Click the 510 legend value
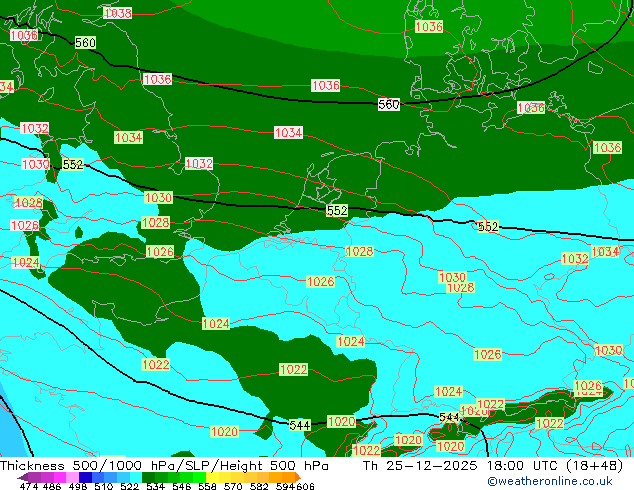The image size is (634, 490). 104,486
